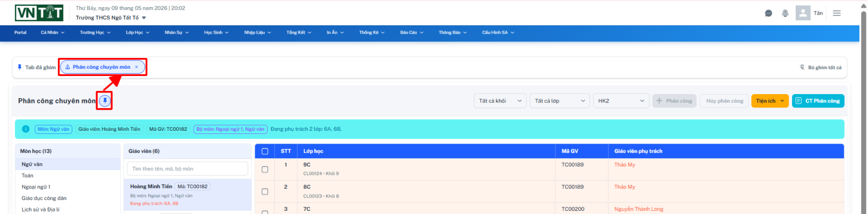The width and height of the screenshot is (868, 214).
Task: Open the hamburger menu icon
Action: pos(837,13)
